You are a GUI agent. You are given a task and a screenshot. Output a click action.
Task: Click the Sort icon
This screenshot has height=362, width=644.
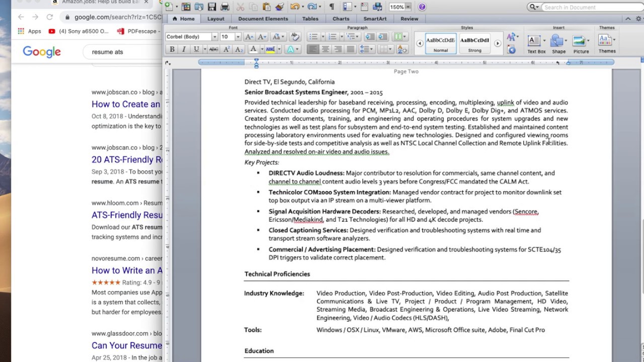click(402, 49)
